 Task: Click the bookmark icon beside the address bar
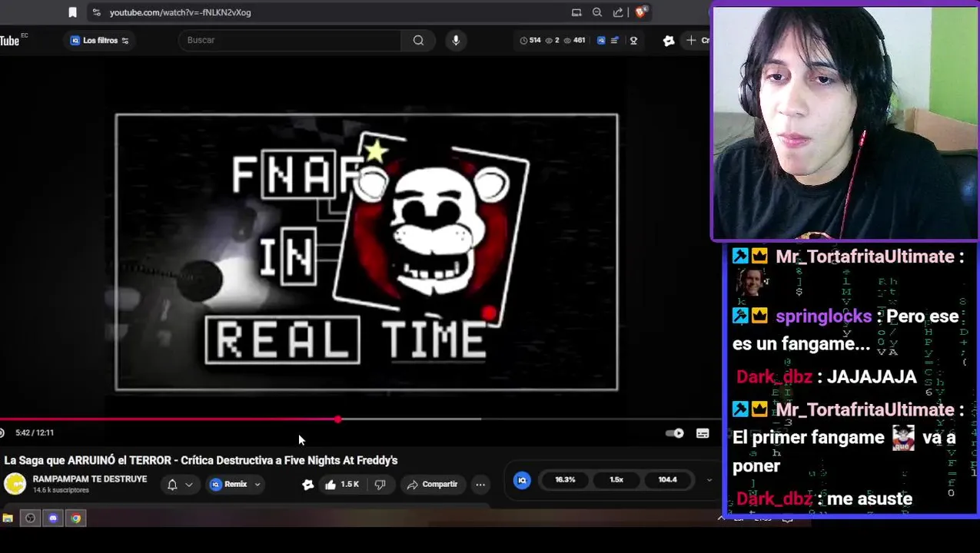[x=72, y=12]
